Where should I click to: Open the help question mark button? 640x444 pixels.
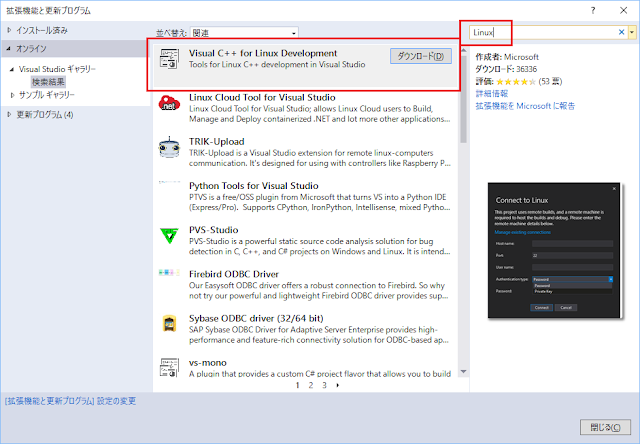click(x=593, y=11)
